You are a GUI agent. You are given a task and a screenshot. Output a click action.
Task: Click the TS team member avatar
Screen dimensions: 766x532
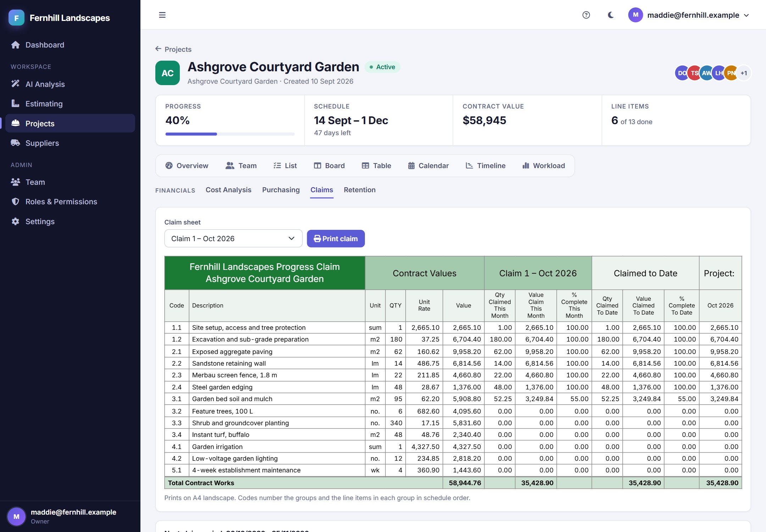[x=694, y=73]
